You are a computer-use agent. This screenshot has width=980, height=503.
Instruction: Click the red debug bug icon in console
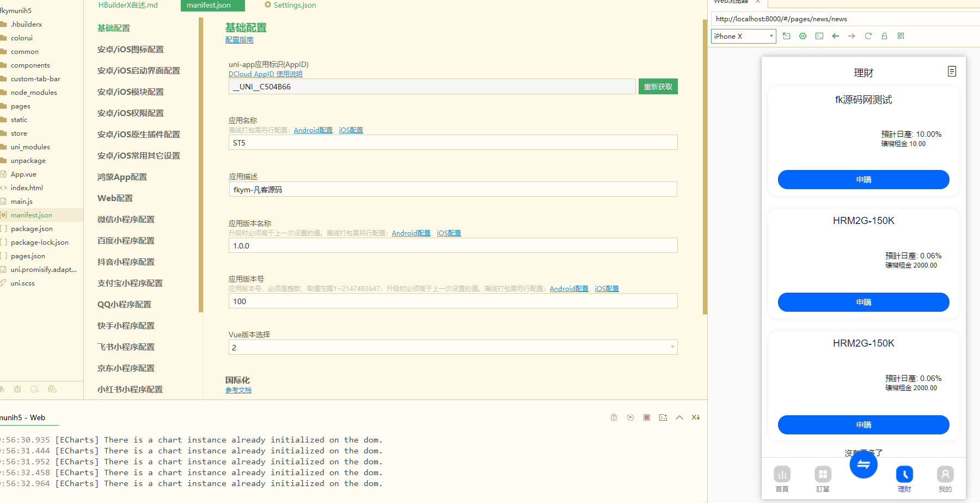pos(614,417)
